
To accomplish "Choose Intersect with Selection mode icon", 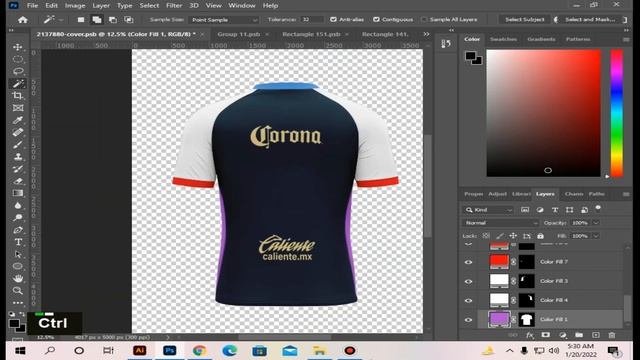I will coord(129,20).
